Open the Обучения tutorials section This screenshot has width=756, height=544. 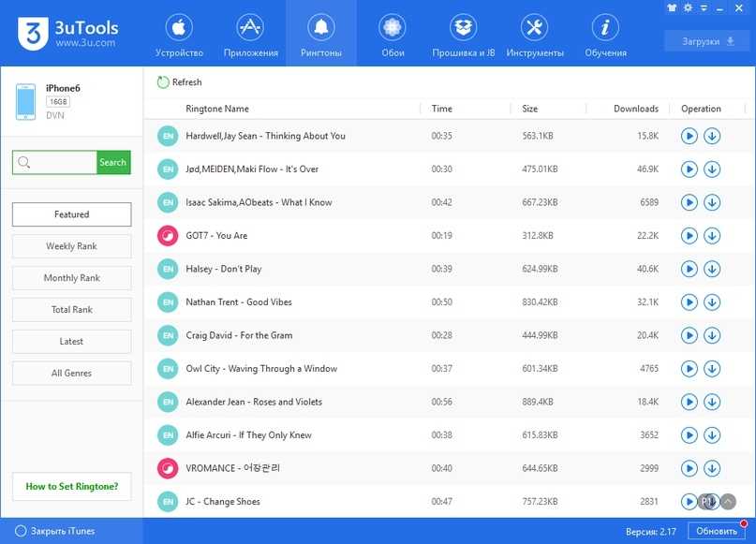pos(605,36)
